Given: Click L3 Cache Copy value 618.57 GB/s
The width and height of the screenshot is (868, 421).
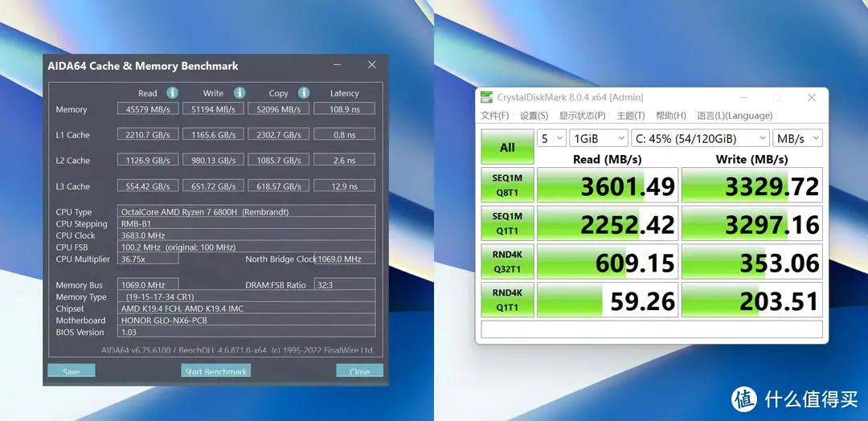Looking at the screenshot, I should (x=278, y=186).
